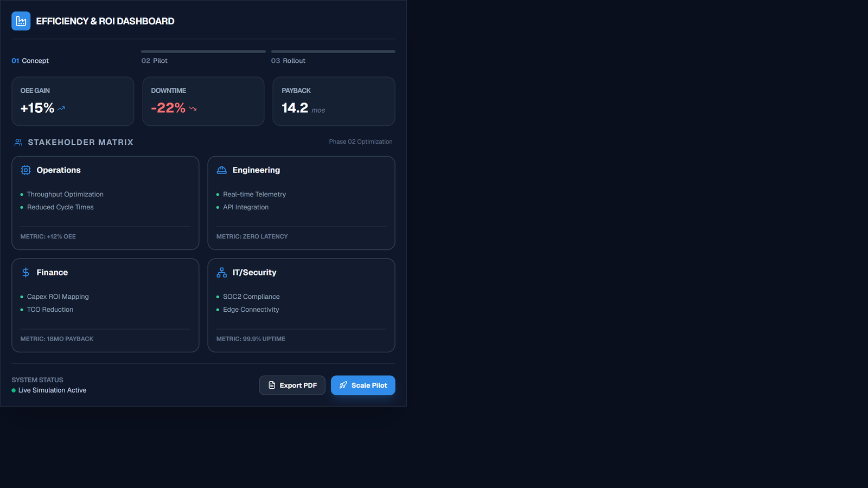Click the rocket icon on Scale Pilot

tap(343, 385)
